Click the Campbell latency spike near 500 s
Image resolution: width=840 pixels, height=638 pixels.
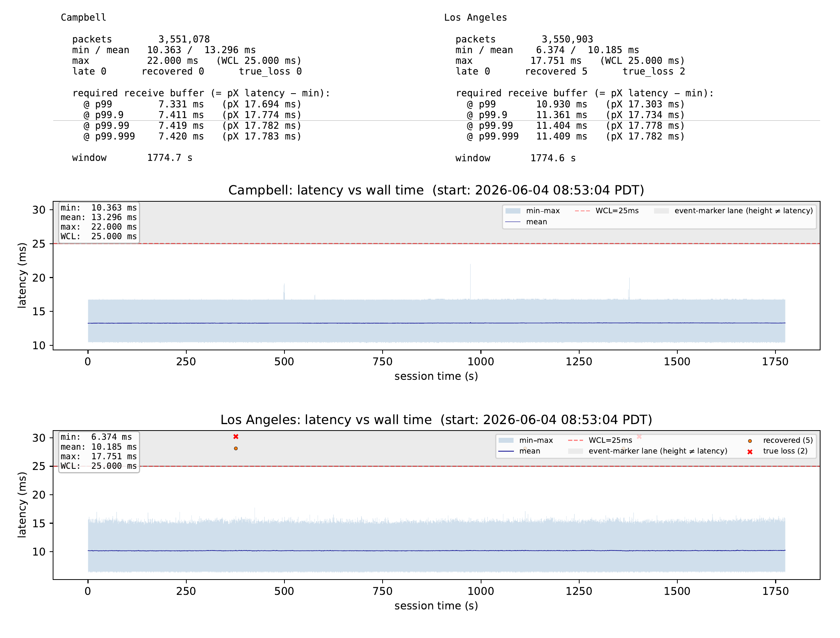[x=284, y=291]
